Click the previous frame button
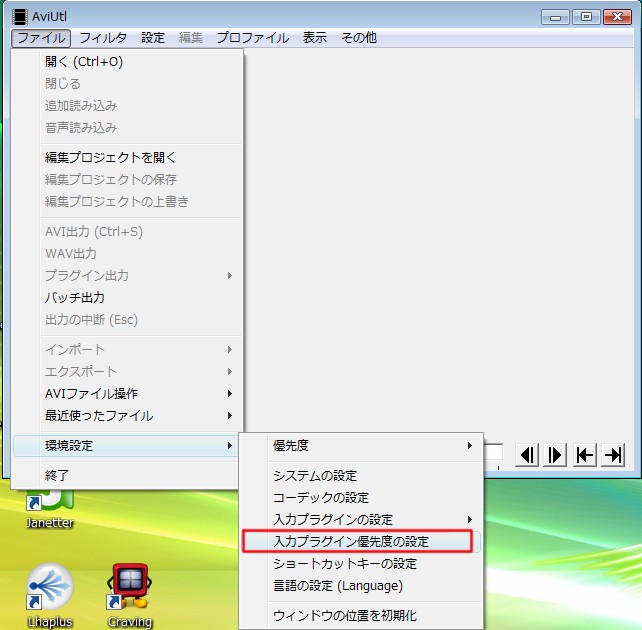Viewport: 642px width, 630px height. coord(527,455)
